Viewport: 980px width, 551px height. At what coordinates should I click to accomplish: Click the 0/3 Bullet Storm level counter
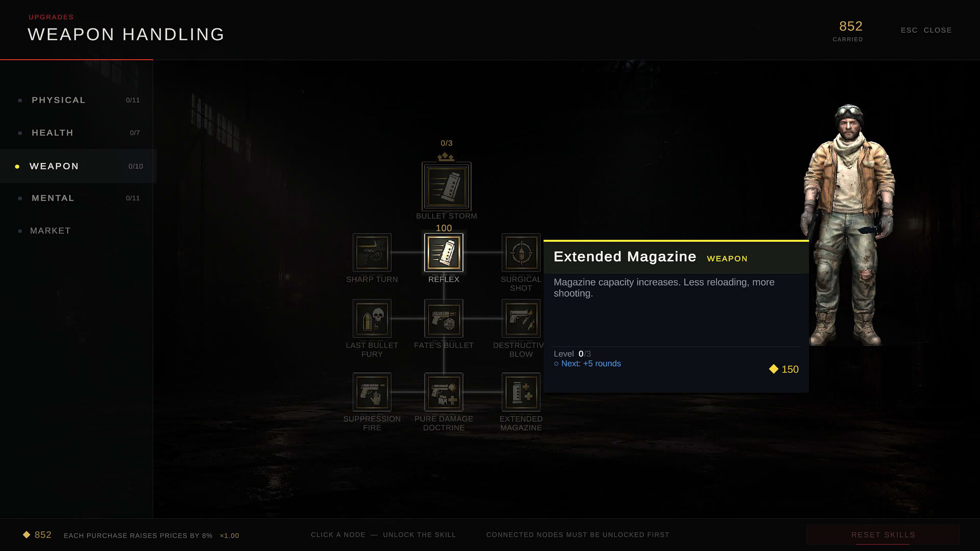(447, 143)
